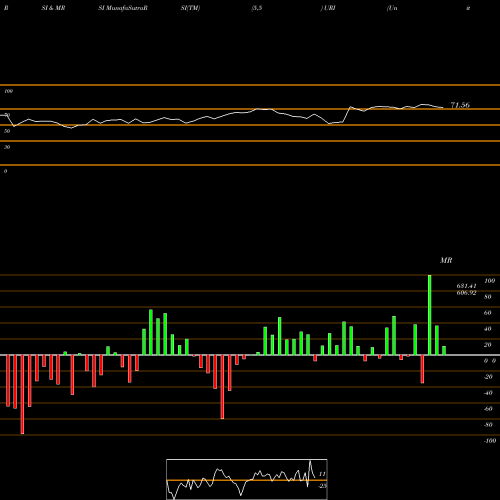The image size is (500, 500).
Task: Click the -40 label on the MR axis
Action: pyautogui.click(x=488, y=393)
